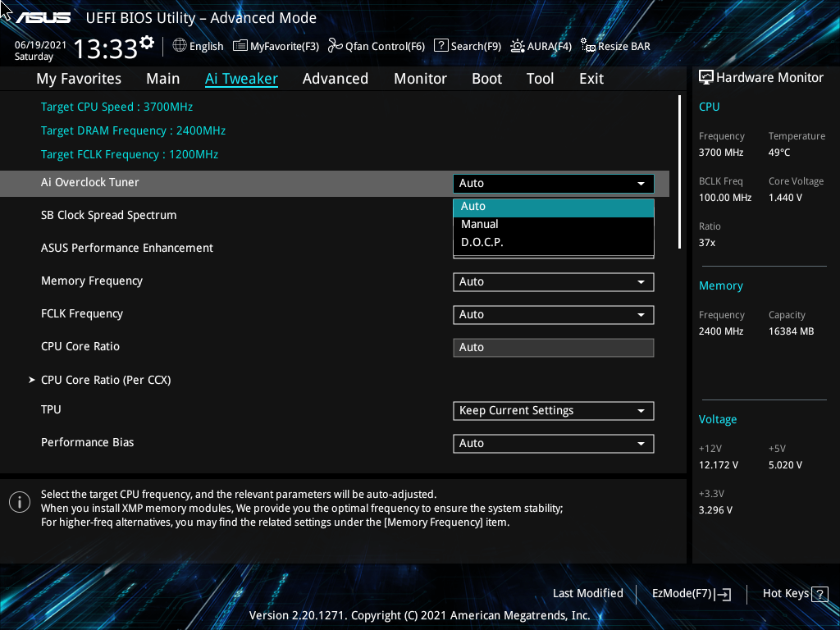
Task: Click the Resize BAR icon
Action: 615,46
